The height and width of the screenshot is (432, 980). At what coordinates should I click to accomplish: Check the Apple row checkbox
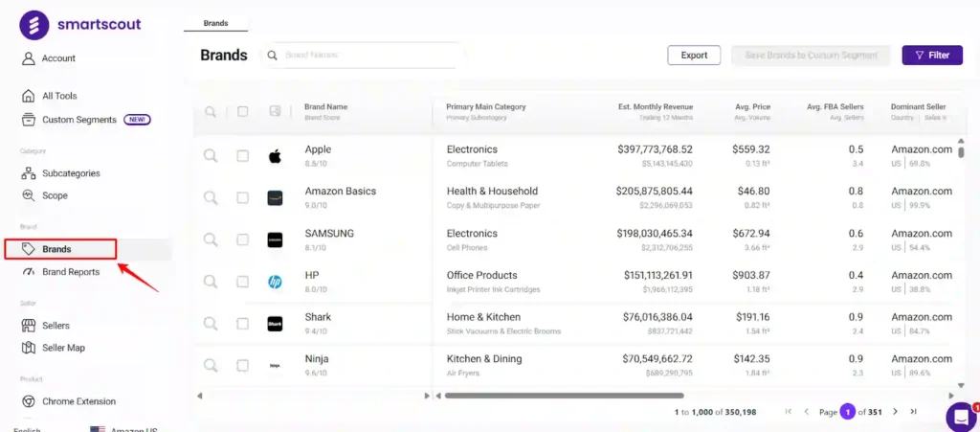pyautogui.click(x=242, y=156)
